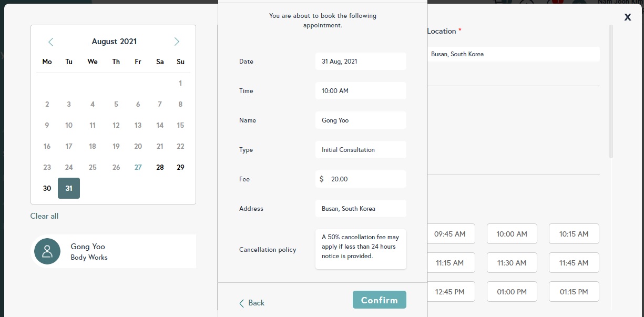The width and height of the screenshot is (644, 317).
Task: Choose the 09:45 AM time slot
Action: (x=451, y=234)
